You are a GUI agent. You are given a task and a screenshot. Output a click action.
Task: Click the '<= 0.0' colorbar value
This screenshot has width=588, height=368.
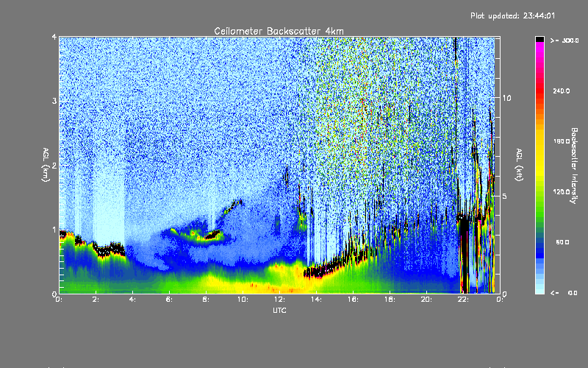564,293
